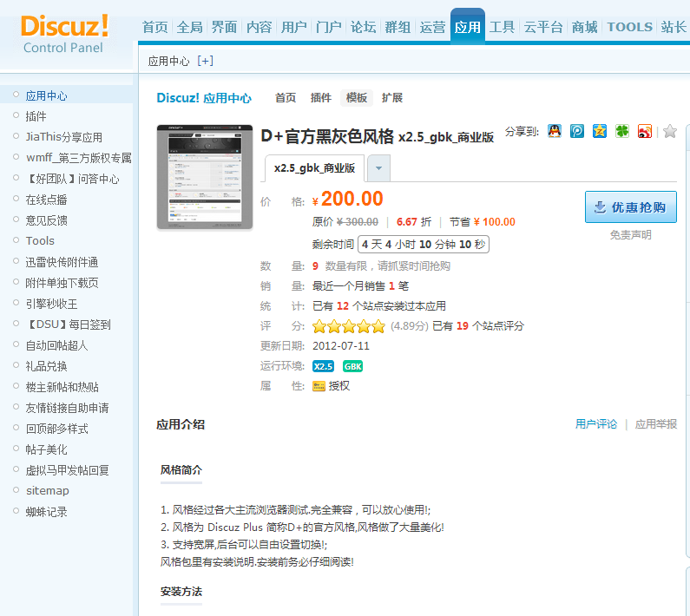Click the template preview thumbnail

tap(205, 177)
